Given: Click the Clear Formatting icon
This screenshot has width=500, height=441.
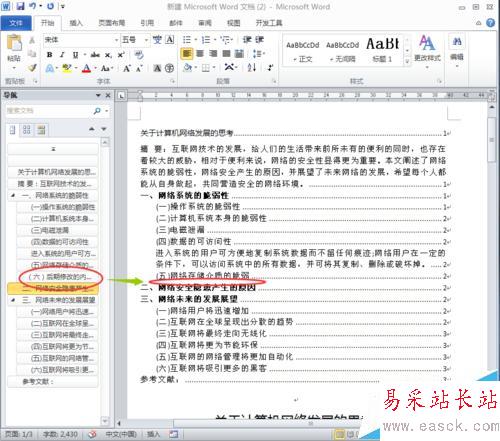Looking at the screenshot, I should [x=139, y=54].
